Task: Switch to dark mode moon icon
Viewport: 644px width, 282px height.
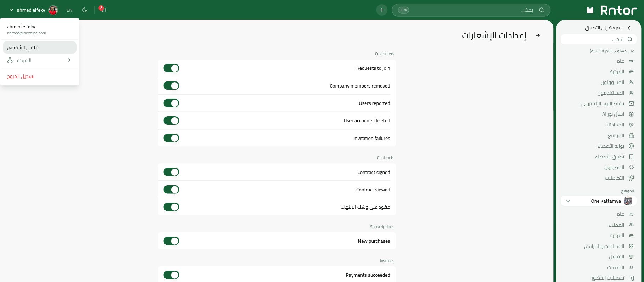Action: [x=84, y=10]
